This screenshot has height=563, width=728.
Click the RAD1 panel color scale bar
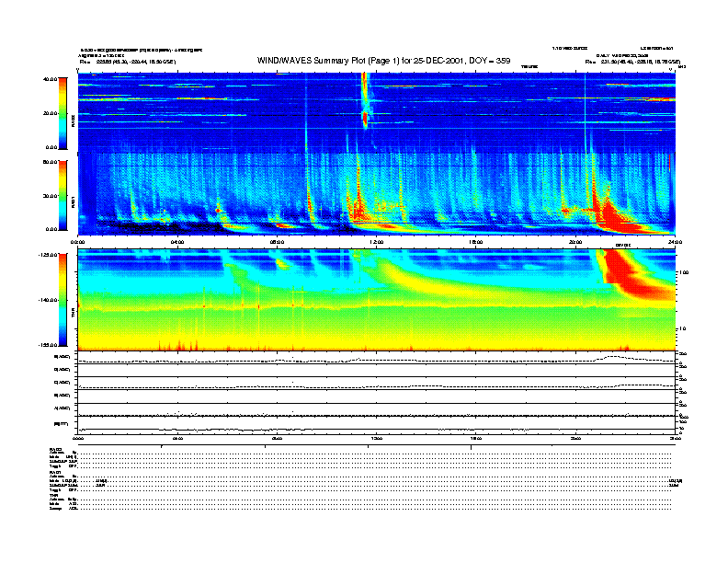coord(63,195)
